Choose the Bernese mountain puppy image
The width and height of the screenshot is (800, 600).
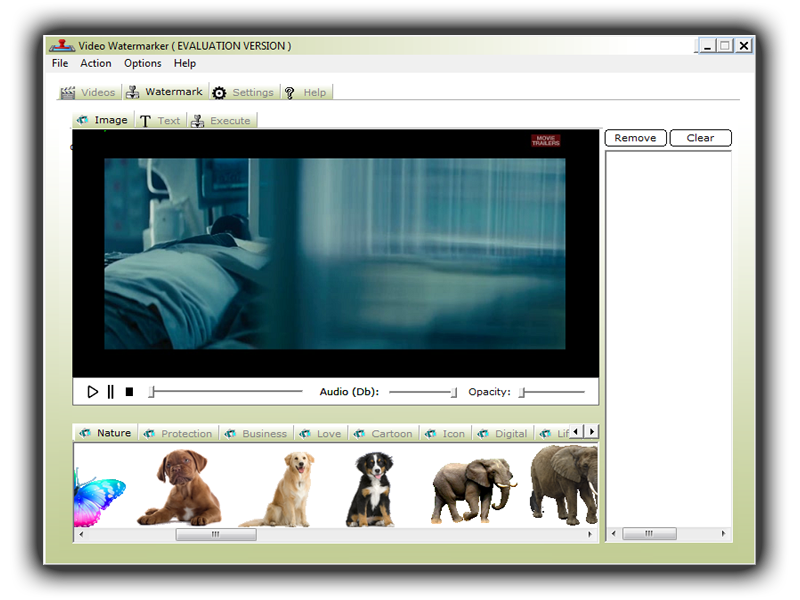[x=371, y=489]
